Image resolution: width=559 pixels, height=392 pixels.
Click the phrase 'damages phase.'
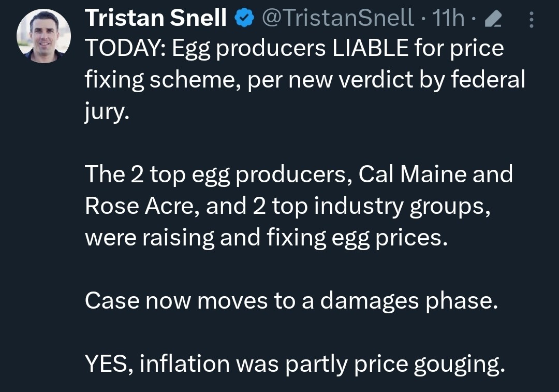(x=409, y=301)
